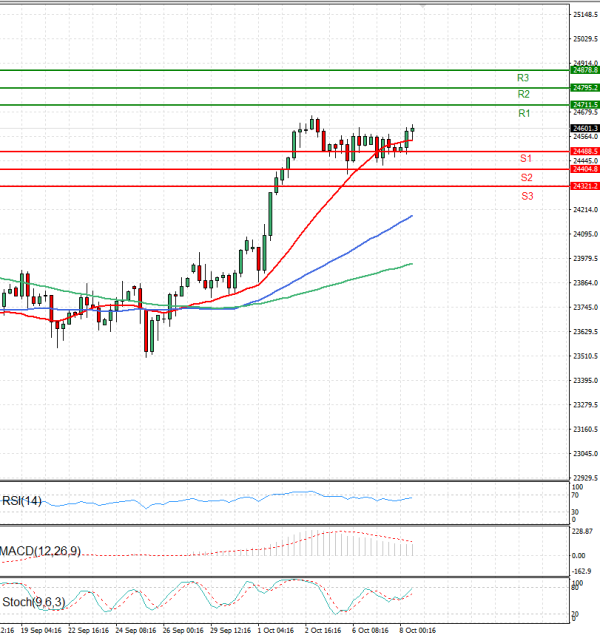Viewport: 600px width, 638px height.
Task: Select the MACD(12,26,9) indicator label
Action: pyautogui.click(x=40, y=551)
